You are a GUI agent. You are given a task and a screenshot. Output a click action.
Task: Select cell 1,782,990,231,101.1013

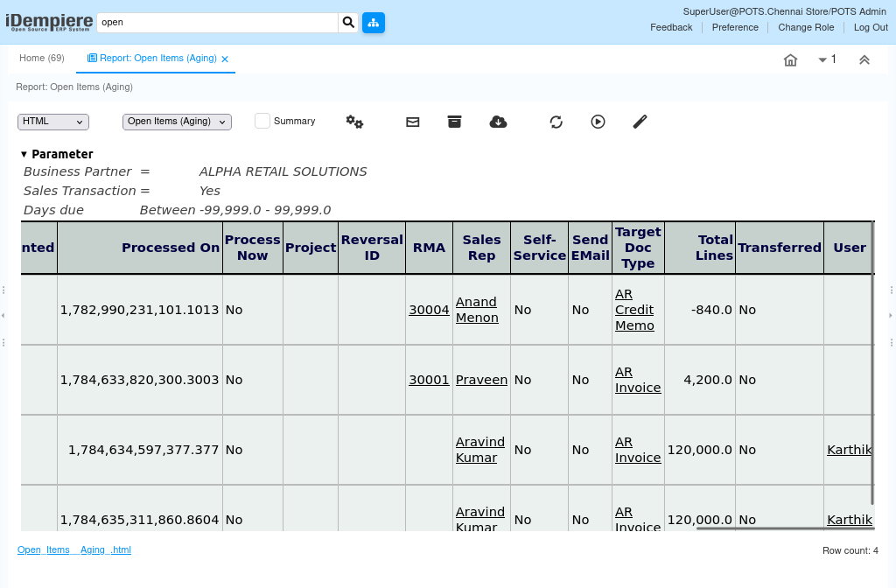pyautogui.click(x=140, y=310)
